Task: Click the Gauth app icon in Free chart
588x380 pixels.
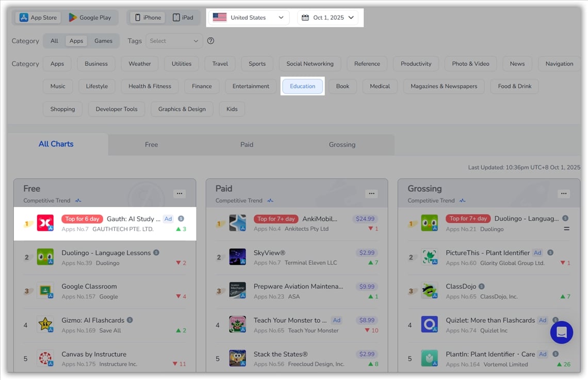Action: (x=45, y=223)
